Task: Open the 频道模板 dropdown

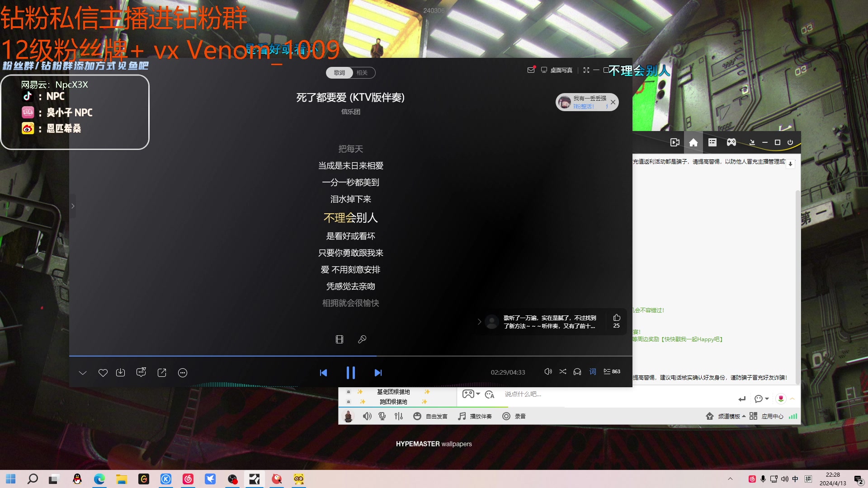Action: click(x=726, y=416)
